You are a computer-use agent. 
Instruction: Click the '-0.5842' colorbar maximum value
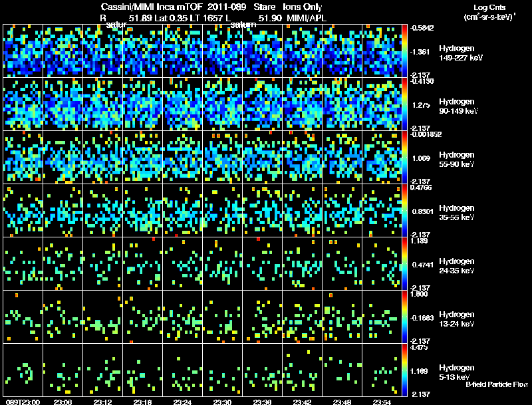[x=422, y=28]
